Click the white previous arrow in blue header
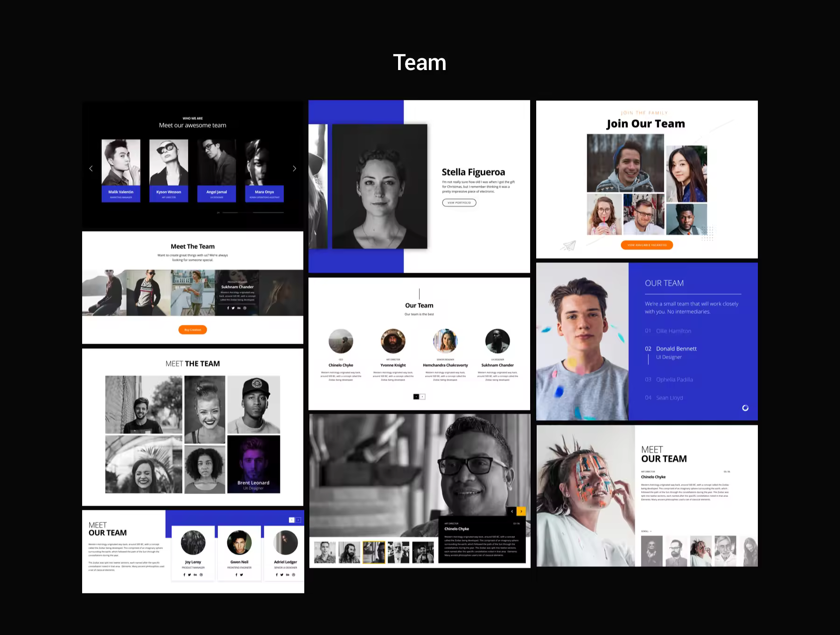This screenshot has height=635, width=840. (x=292, y=520)
